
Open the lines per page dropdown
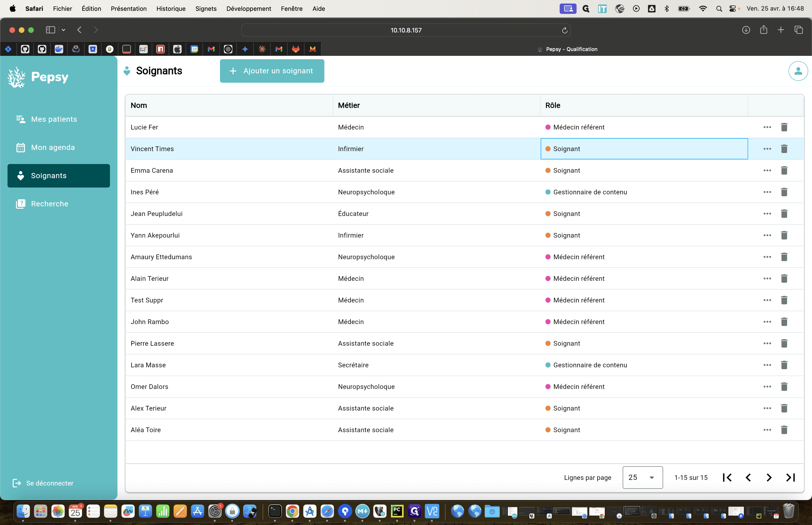coord(643,478)
